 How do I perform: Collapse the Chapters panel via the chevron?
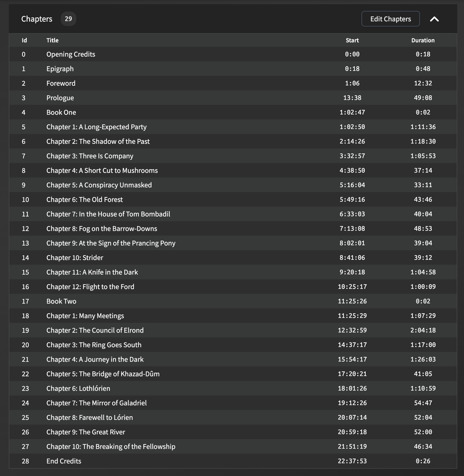[x=434, y=19]
